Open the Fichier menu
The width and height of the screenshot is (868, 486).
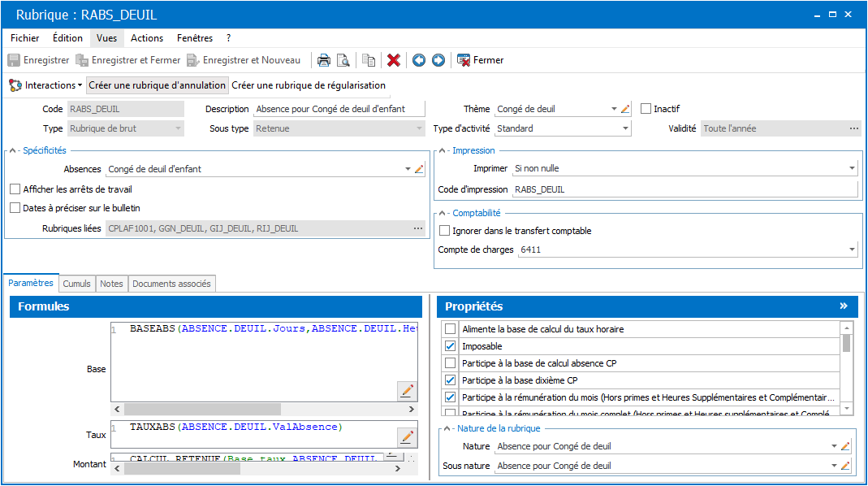tap(25, 38)
